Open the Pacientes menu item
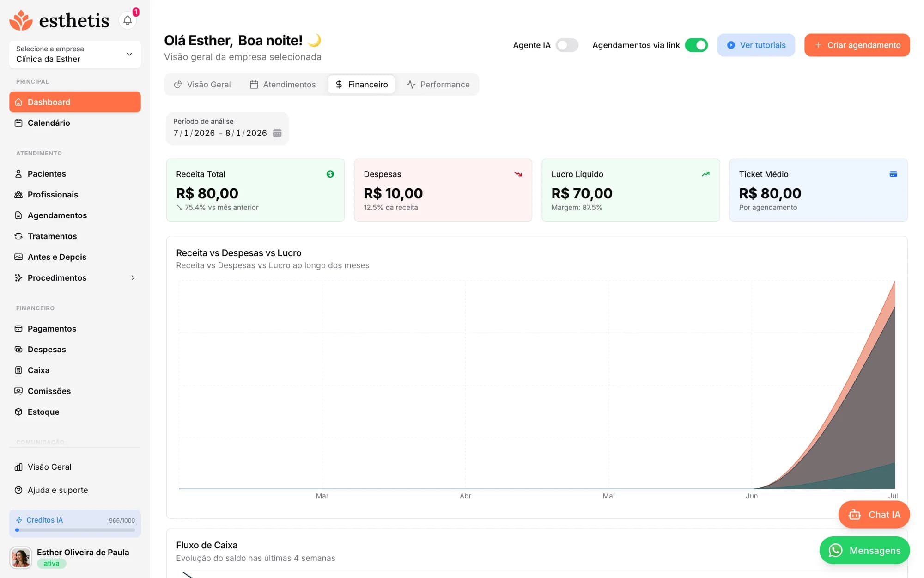The image size is (924, 578). click(x=75, y=174)
